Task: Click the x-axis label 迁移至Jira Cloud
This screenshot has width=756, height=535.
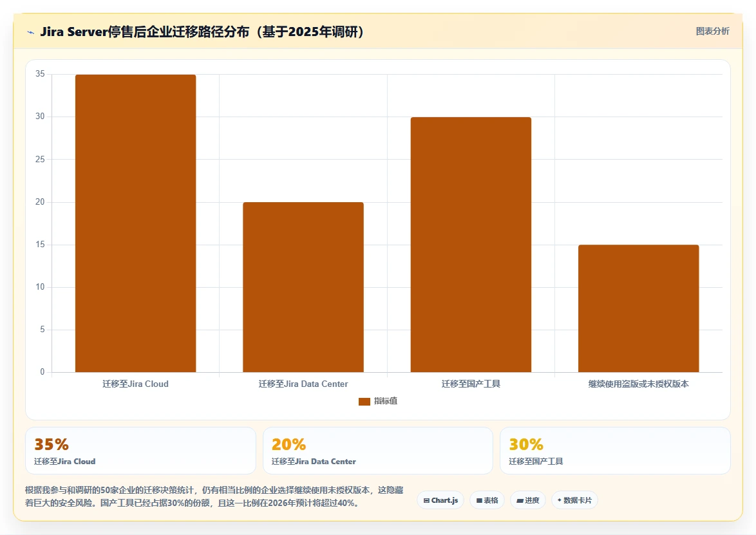Action: pyautogui.click(x=135, y=384)
